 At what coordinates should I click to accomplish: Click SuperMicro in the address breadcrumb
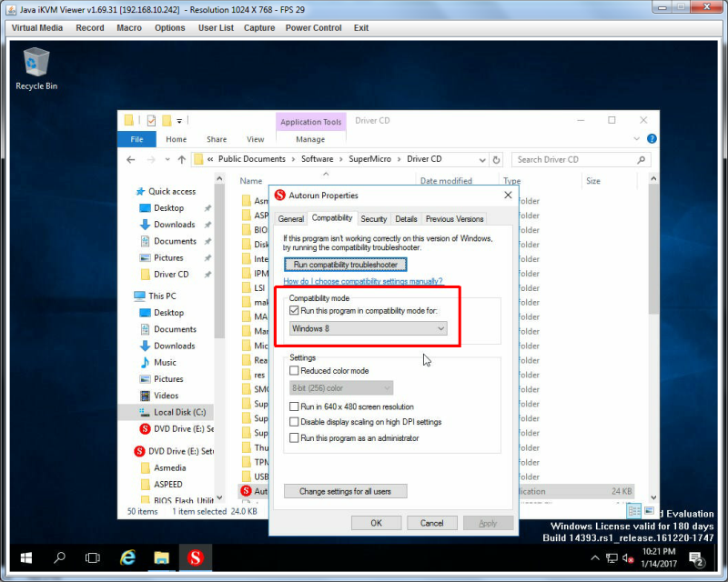point(370,159)
